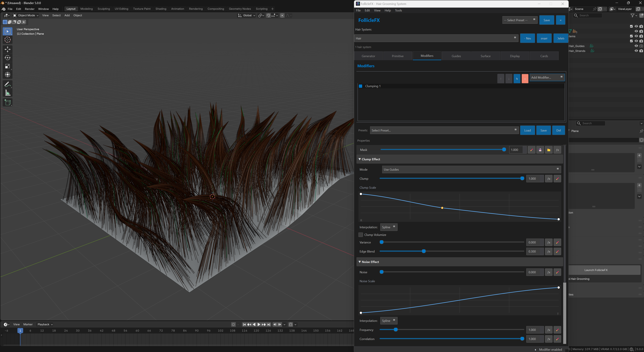Select the Rotate tool in the toolbar
Image resolution: width=644 pixels, height=352 pixels.
(x=8, y=58)
